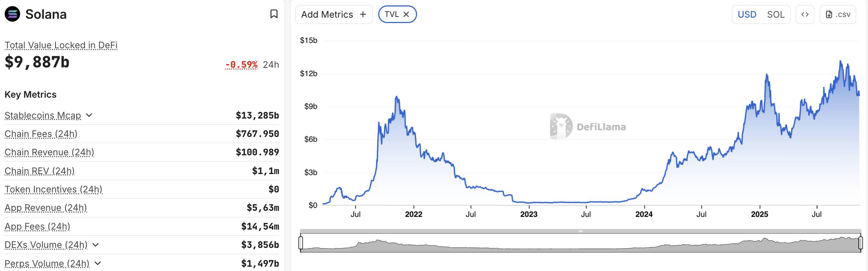Click the Solana logo icon

12,14
